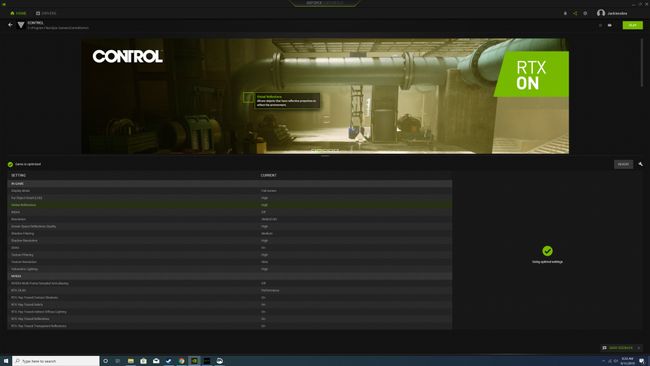Click the Current column header
Viewport: 650px width, 366px height.
point(268,175)
